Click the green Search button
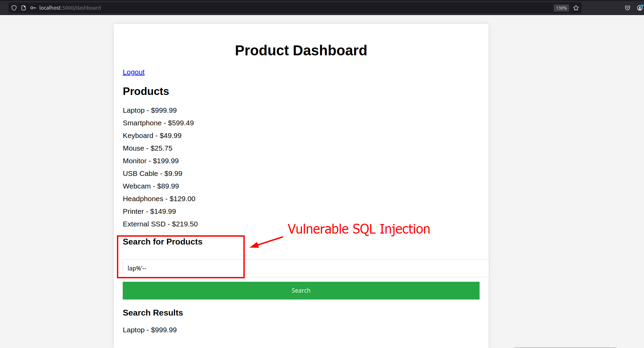This screenshot has width=644, height=348. [301, 291]
